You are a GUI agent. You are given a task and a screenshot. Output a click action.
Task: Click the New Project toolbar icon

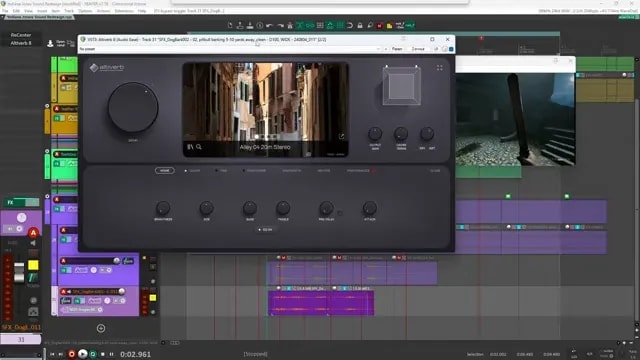coord(230,25)
